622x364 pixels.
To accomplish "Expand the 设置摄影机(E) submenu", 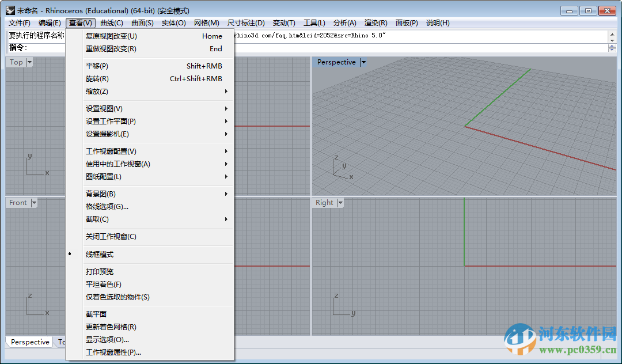I will pos(150,134).
